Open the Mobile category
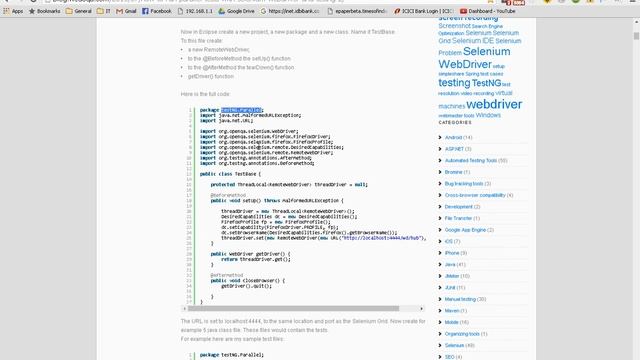 click(451, 322)
